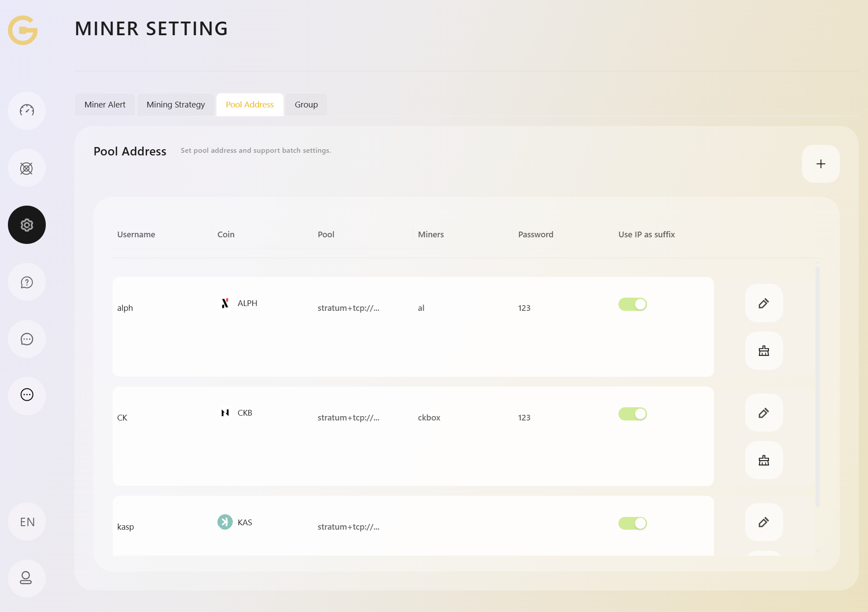Screen dimensions: 868x612
Task: Click the Miners column header
Action: click(x=431, y=234)
